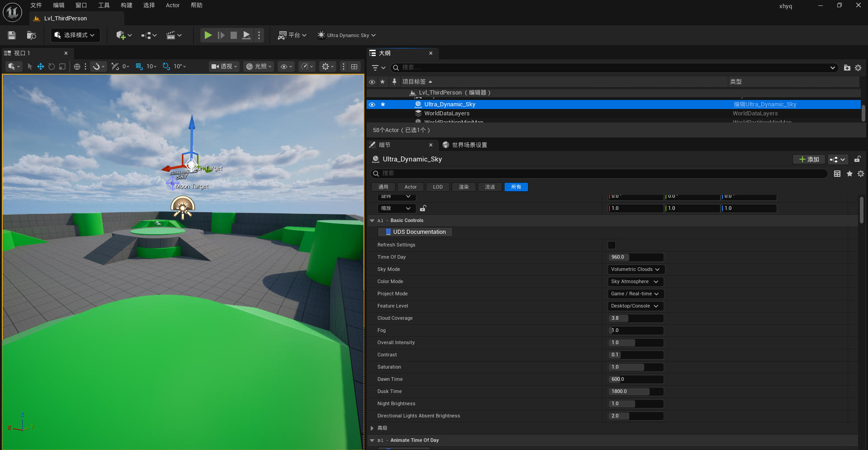Open the viewport gear settings menu
The height and width of the screenshot is (450, 868).
point(328,66)
